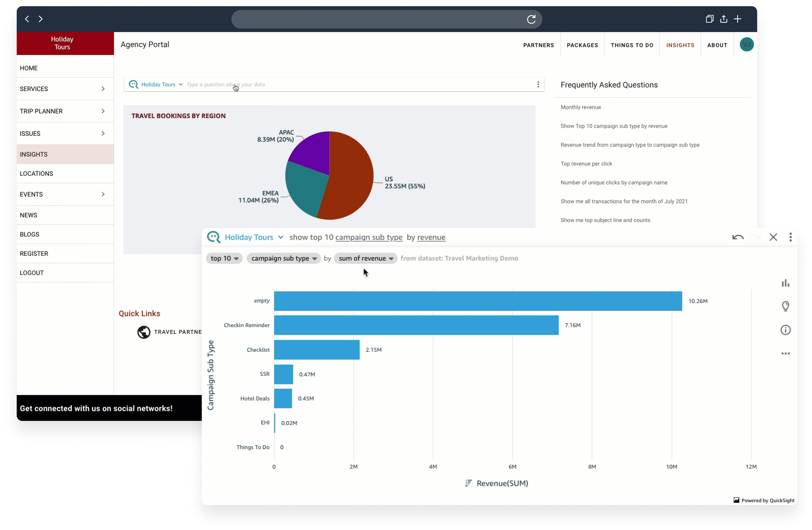Screen dimensions: 812x530
Task: Click the browser share icon
Action: 724,19
